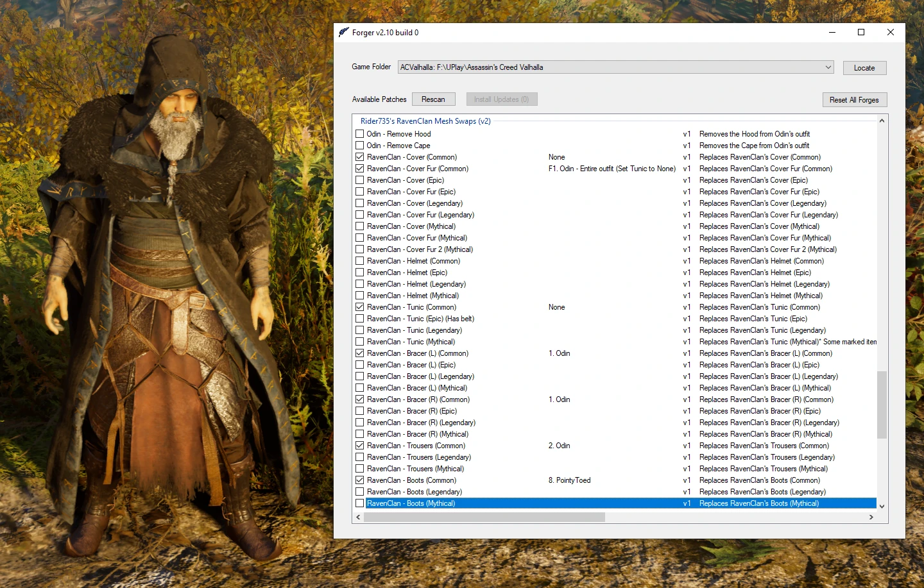Enable the Odin - Remove Hood checkbox

(360, 134)
